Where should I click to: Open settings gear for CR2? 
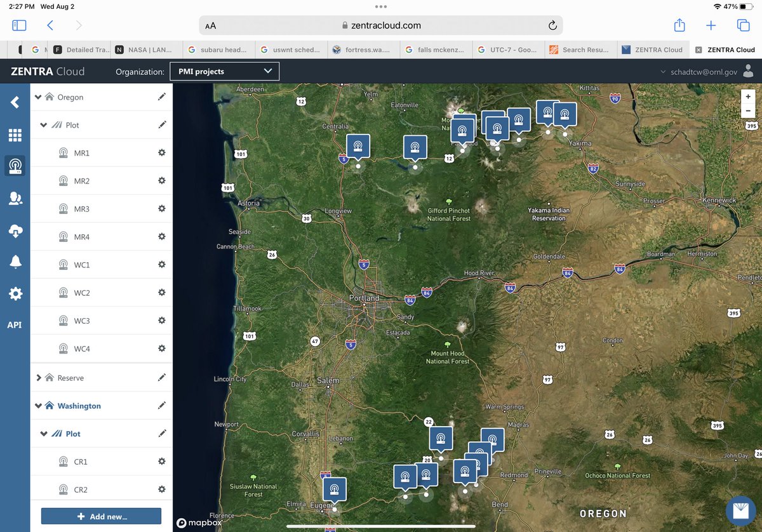161,489
